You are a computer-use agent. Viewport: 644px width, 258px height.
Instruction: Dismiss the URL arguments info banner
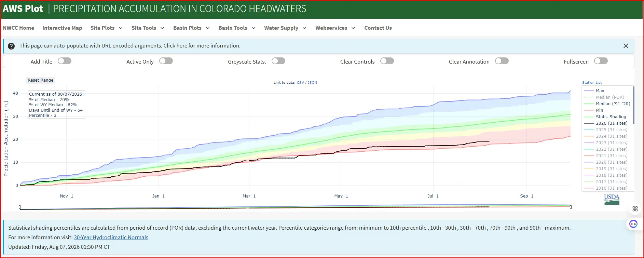click(x=626, y=46)
